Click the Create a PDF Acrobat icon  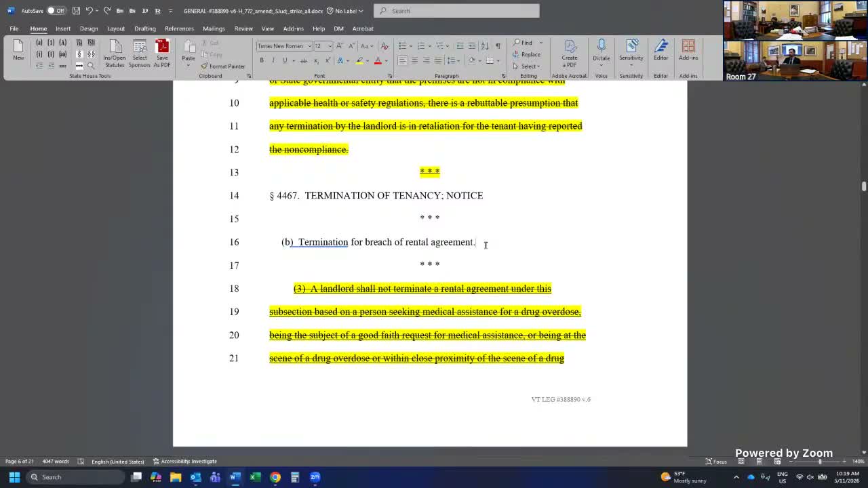point(570,53)
